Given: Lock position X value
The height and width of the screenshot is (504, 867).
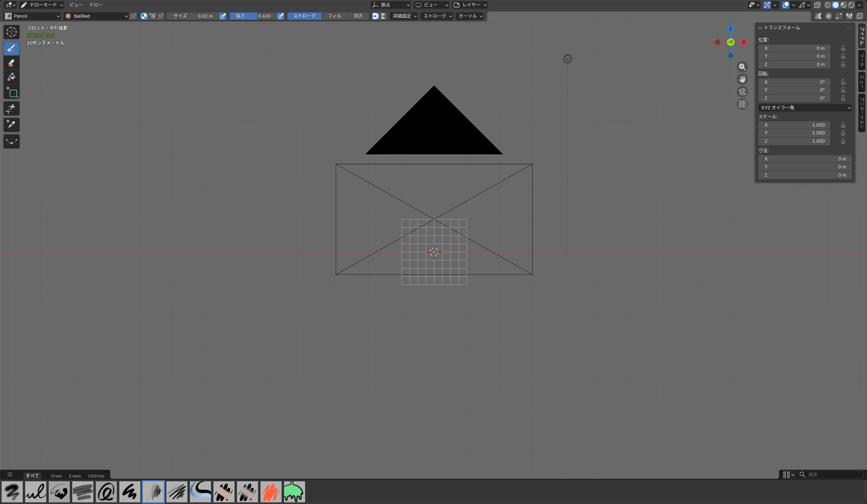Looking at the screenshot, I should pos(843,48).
